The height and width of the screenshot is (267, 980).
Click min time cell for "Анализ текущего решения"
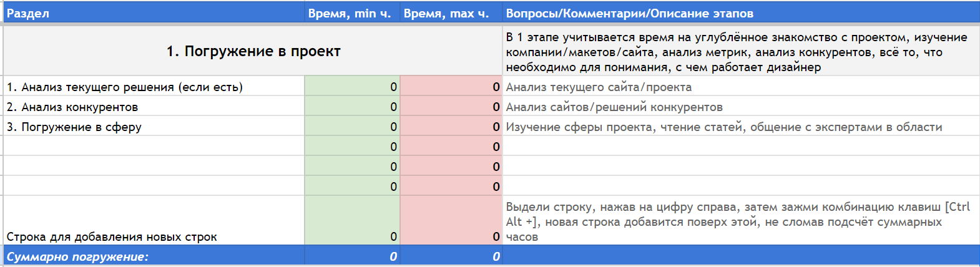pos(351,87)
